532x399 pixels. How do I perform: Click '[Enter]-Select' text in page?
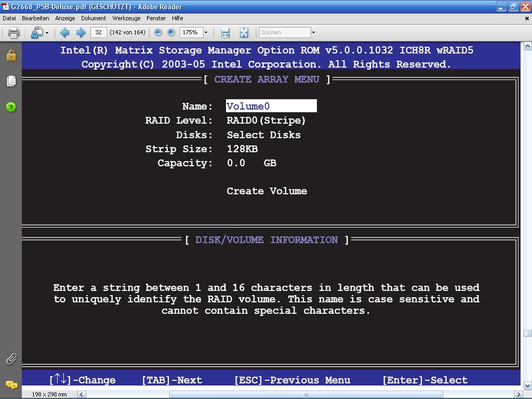425,380
